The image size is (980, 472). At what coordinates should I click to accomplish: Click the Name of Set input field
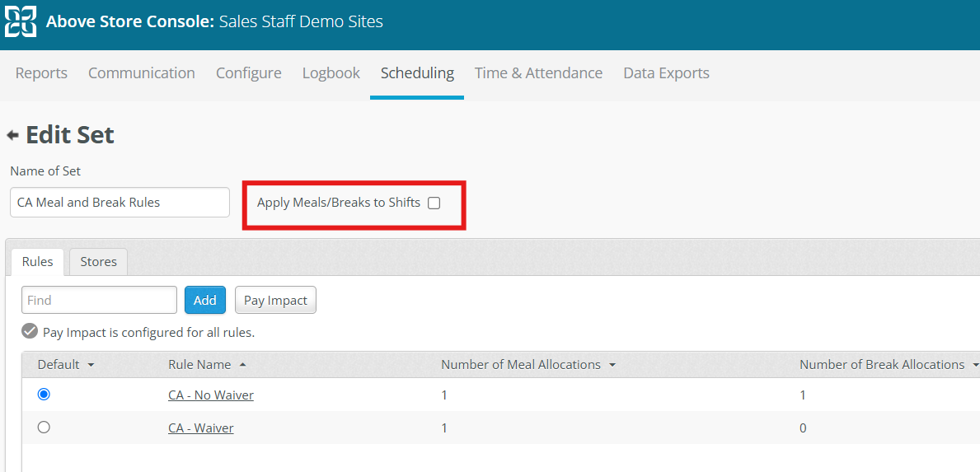(120, 203)
